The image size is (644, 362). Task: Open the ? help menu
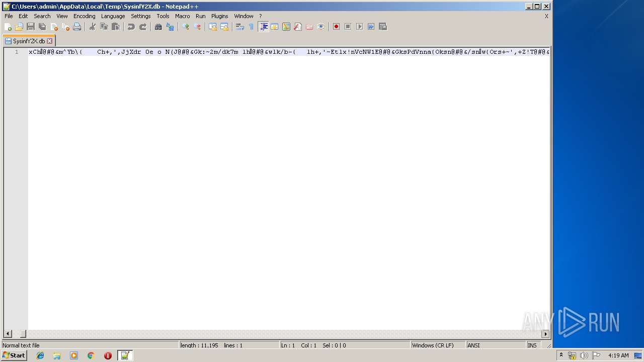[261, 16]
